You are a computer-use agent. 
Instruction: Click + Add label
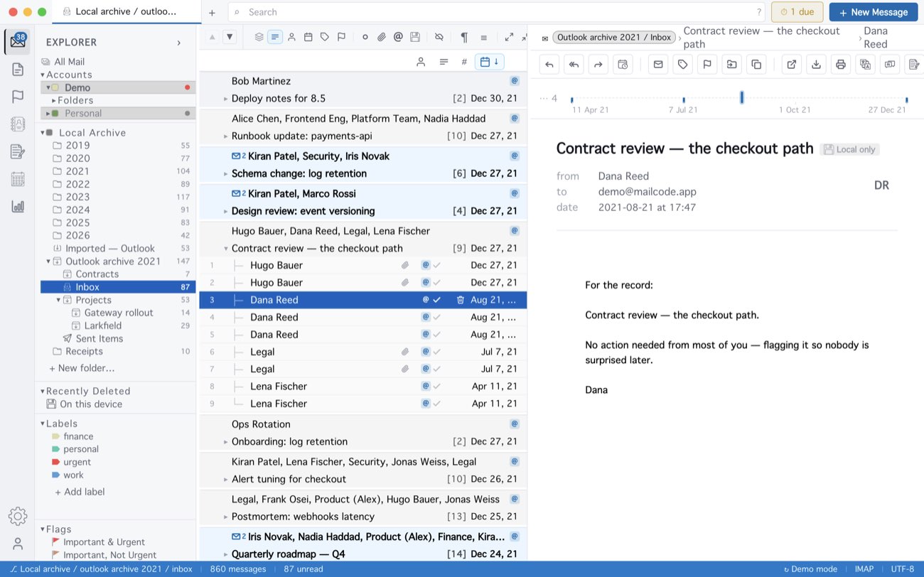point(80,492)
